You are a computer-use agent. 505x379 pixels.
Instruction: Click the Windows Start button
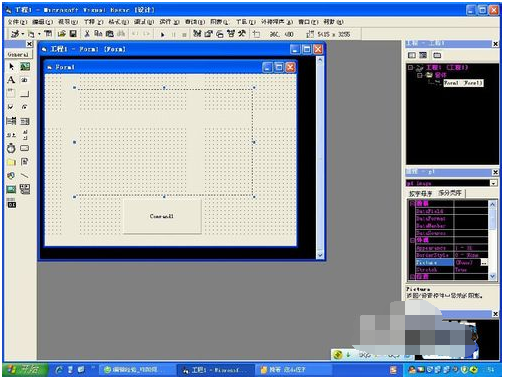[25, 369]
